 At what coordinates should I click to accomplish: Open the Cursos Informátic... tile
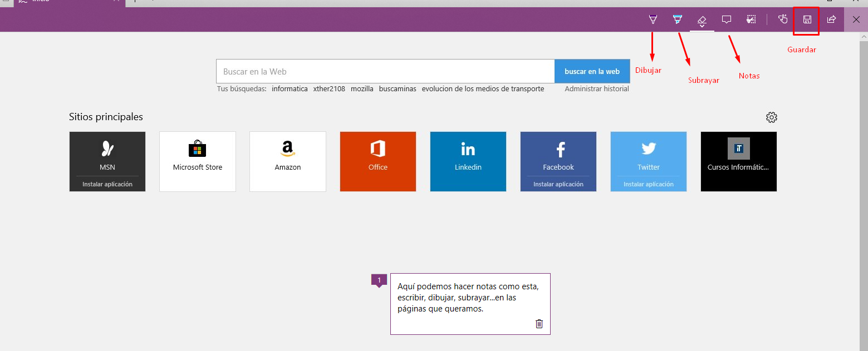tap(739, 161)
